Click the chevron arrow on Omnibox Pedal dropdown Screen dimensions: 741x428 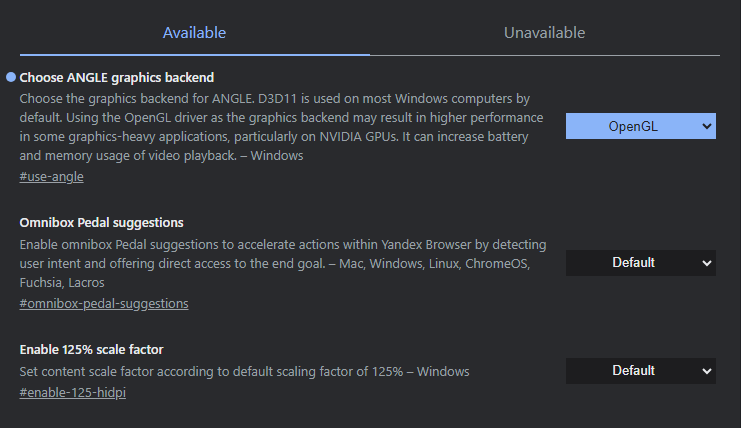[706, 263]
